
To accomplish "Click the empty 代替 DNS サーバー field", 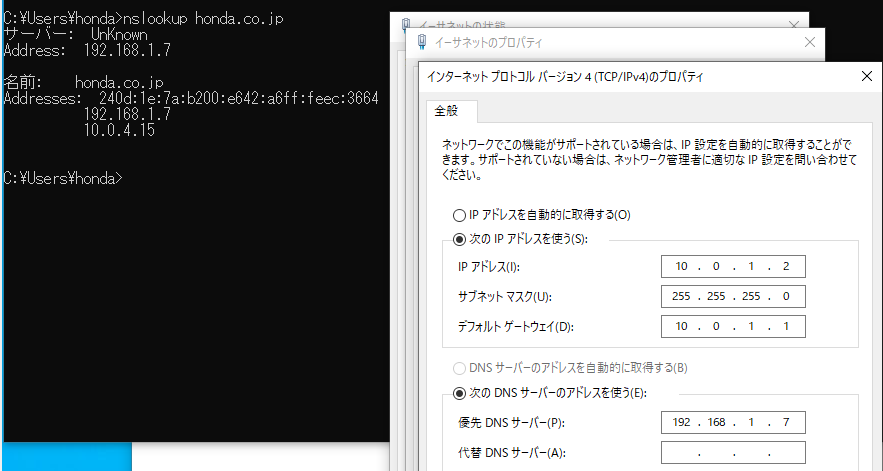I will (733, 452).
